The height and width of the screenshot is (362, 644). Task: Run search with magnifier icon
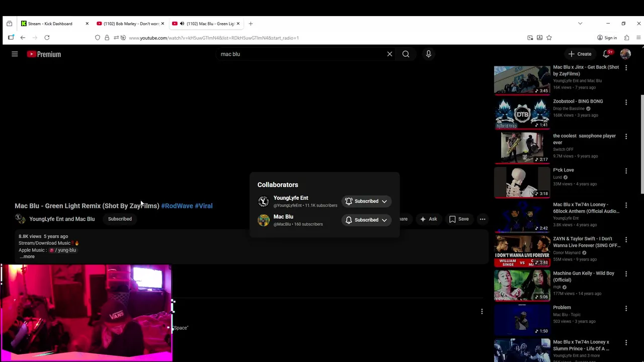click(x=406, y=54)
